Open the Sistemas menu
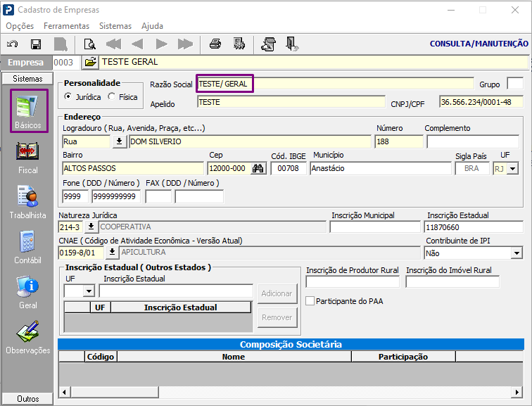 115,26
